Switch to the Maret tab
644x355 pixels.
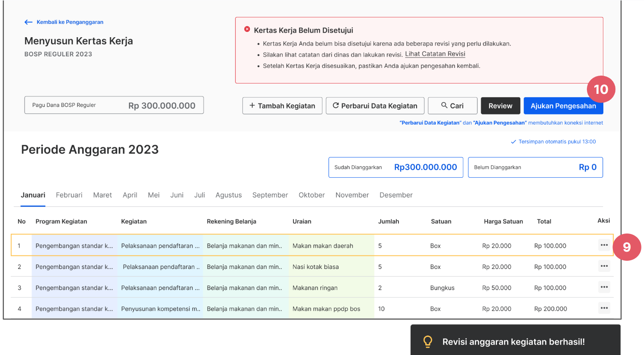(102, 195)
